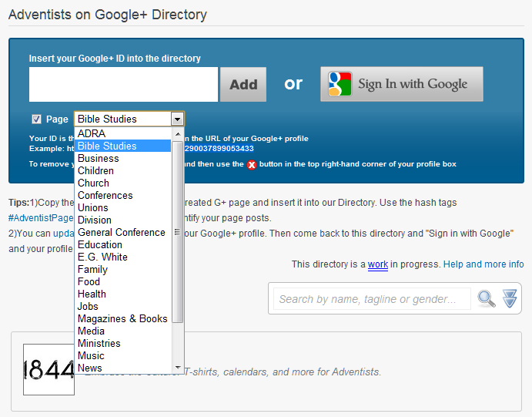The image size is (532, 417).
Task: Select ADRA from the category list
Action: point(123,133)
